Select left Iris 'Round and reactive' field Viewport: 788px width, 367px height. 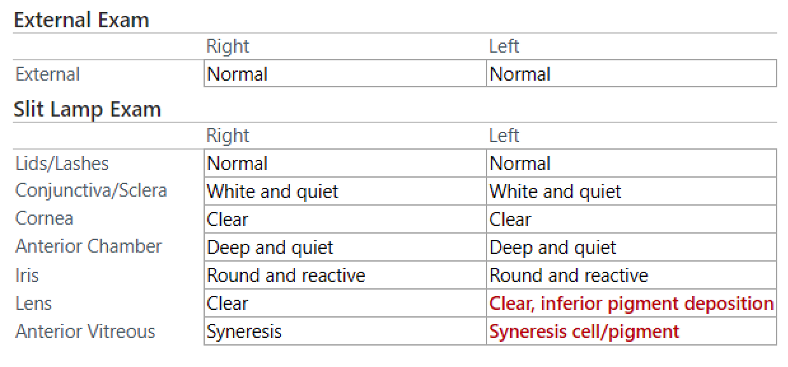(x=632, y=275)
